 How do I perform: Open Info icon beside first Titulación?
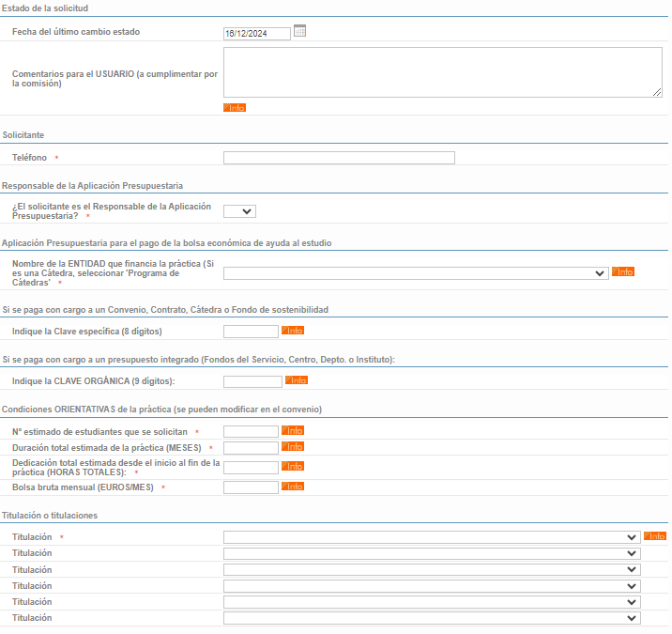[x=655, y=535]
